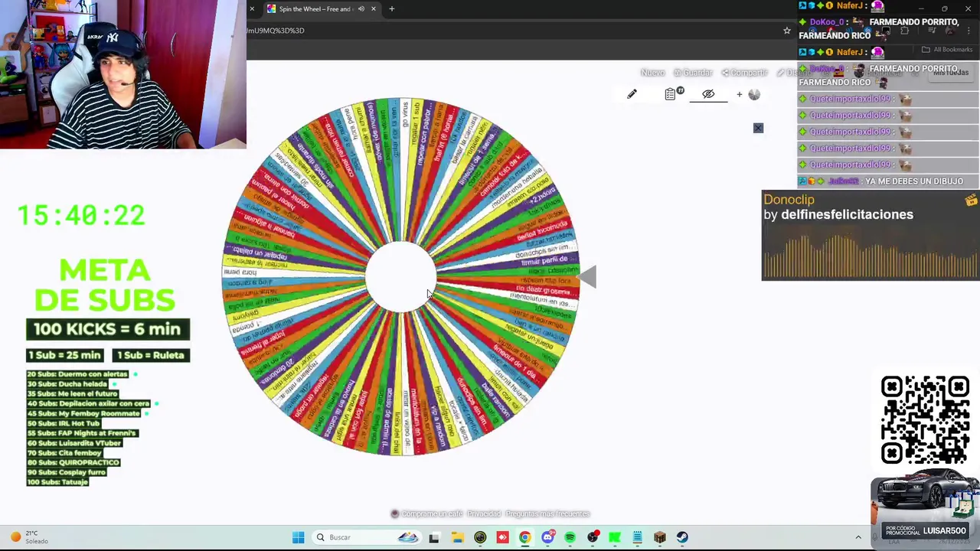Open Preguntas más frecuentes link
The height and width of the screenshot is (551, 980).
(x=547, y=514)
